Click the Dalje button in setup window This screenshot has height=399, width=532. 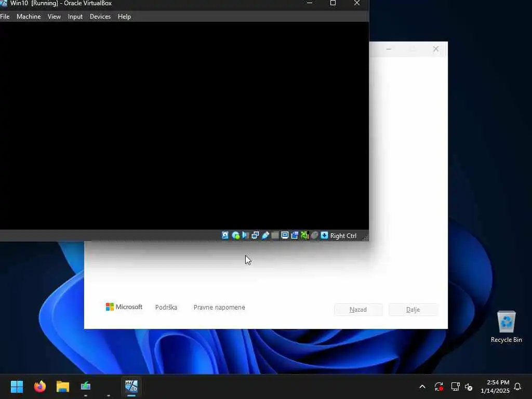click(413, 310)
